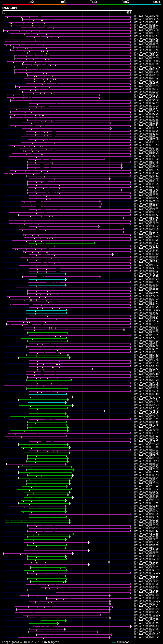Viewport: 163px width, 644px height.
Task: Select the UniRef100_O64722 label
Action: click(x=146, y=134)
